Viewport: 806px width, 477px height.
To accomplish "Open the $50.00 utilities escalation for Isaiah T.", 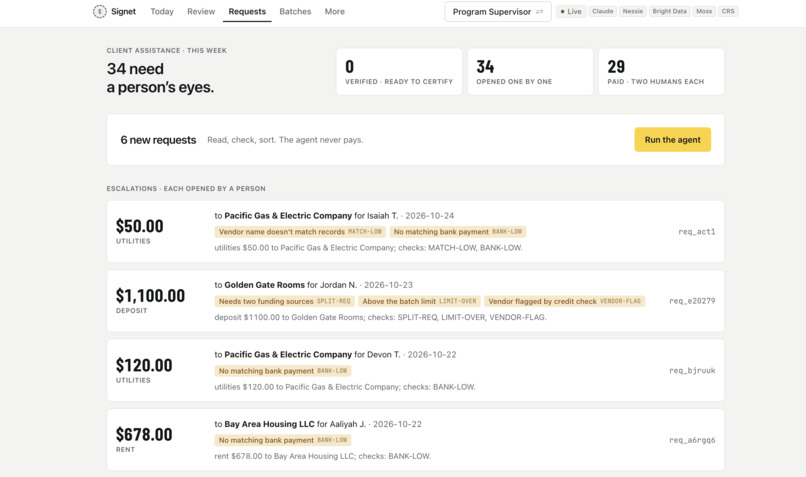I will point(415,232).
